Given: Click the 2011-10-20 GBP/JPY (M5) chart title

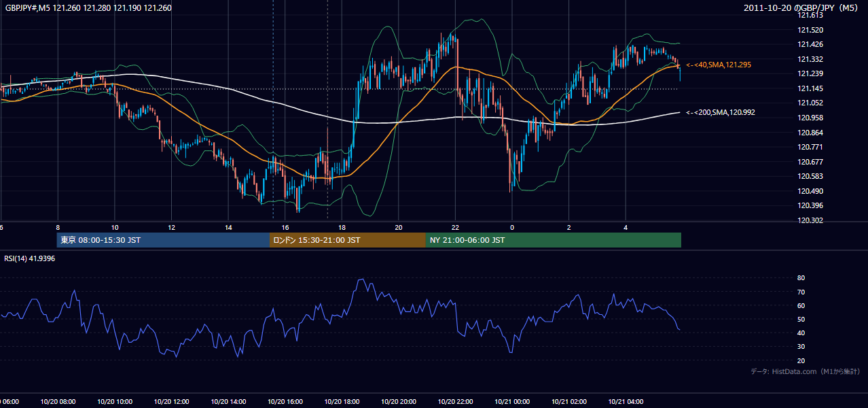Looking at the screenshot, I should (x=801, y=8).
